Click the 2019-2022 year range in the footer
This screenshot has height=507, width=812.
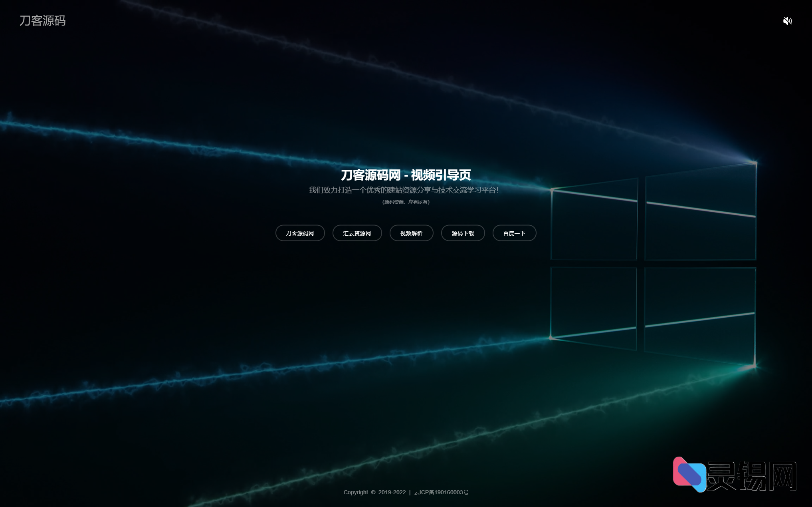coord(392,492)
